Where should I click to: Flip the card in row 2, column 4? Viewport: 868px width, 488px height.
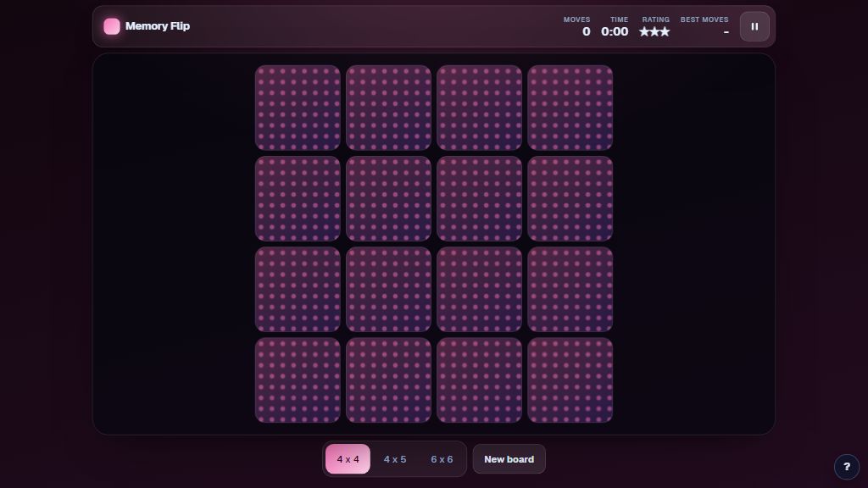pos(570,198)
